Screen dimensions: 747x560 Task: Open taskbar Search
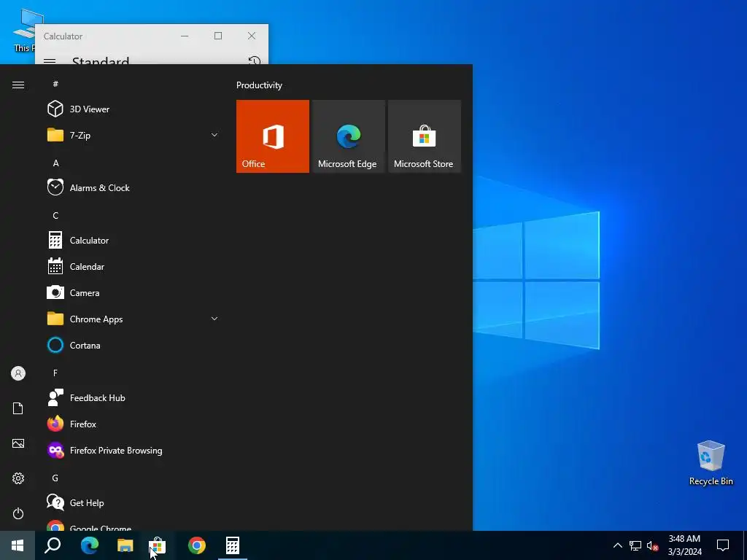tap(53, 545)
